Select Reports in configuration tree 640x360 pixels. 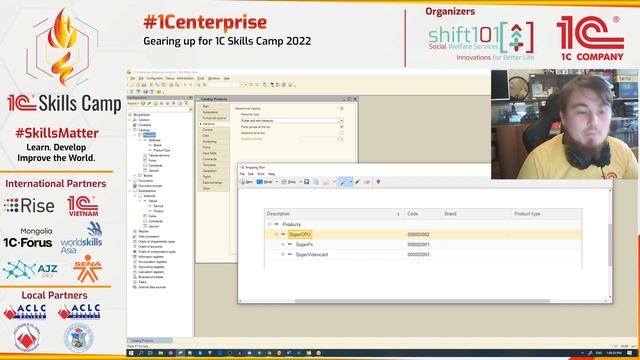click(144, 231)
